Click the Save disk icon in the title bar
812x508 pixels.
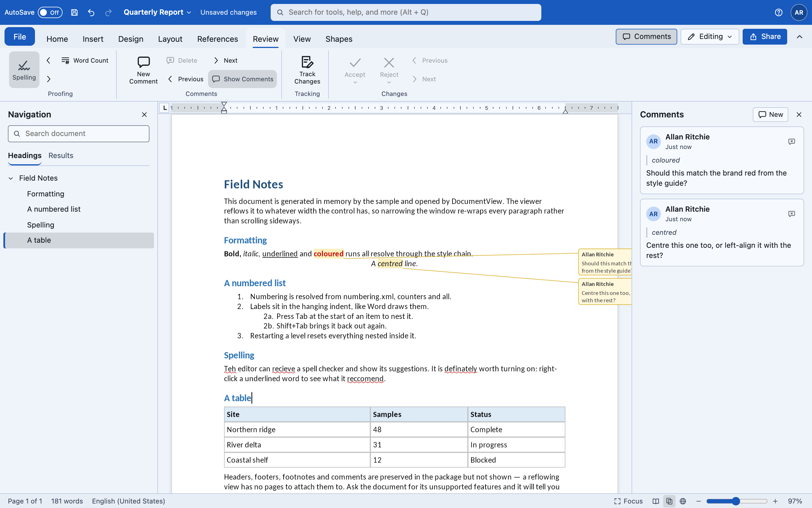pos(74,12)
